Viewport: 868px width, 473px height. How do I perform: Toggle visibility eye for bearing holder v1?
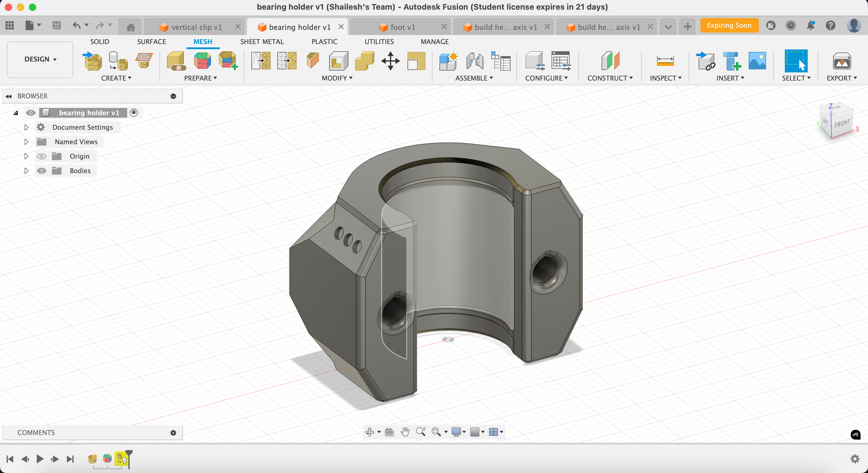pyautogui.click(x=31, y=113)
